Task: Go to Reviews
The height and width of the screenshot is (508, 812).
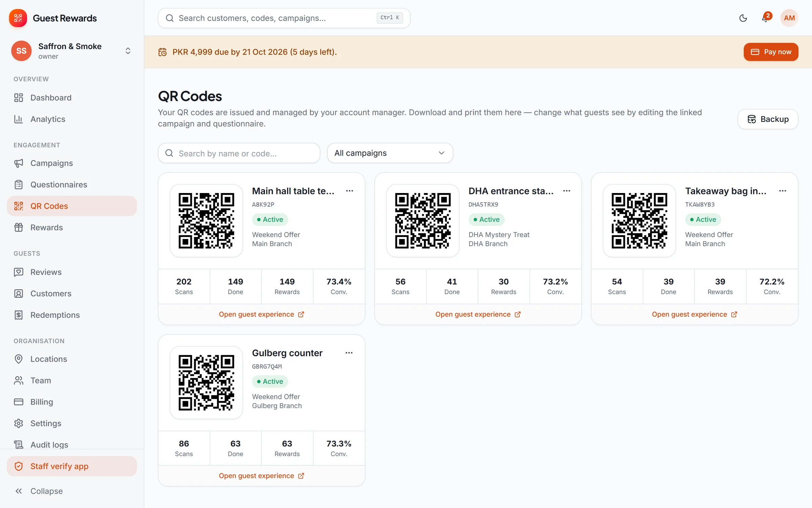Action: tap(72, 272)
